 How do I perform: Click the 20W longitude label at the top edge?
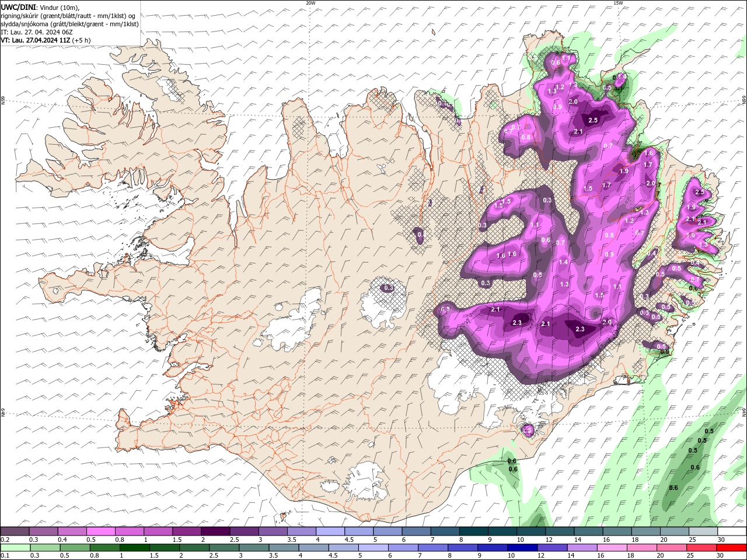310,3
